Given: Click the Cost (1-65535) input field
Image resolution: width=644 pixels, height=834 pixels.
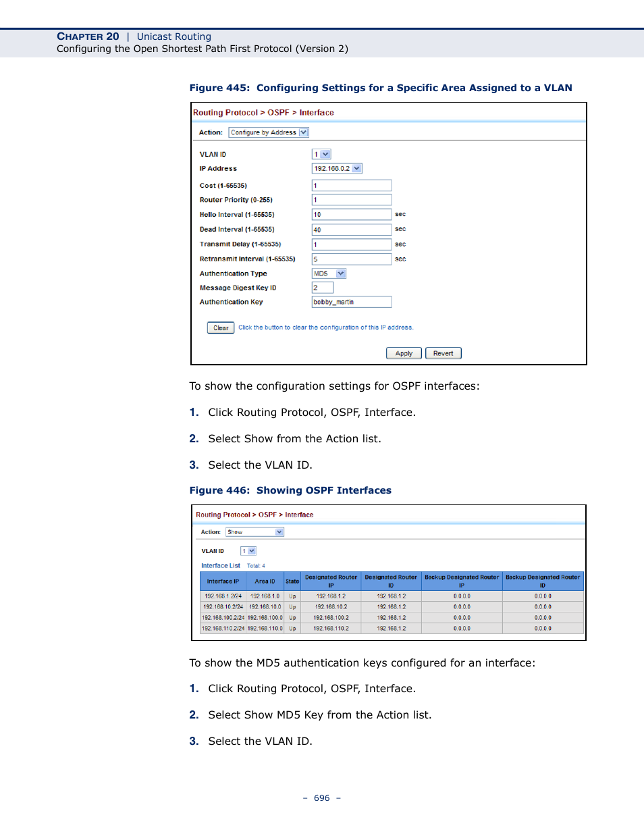Looking at the screenshot, I should 352,185.
